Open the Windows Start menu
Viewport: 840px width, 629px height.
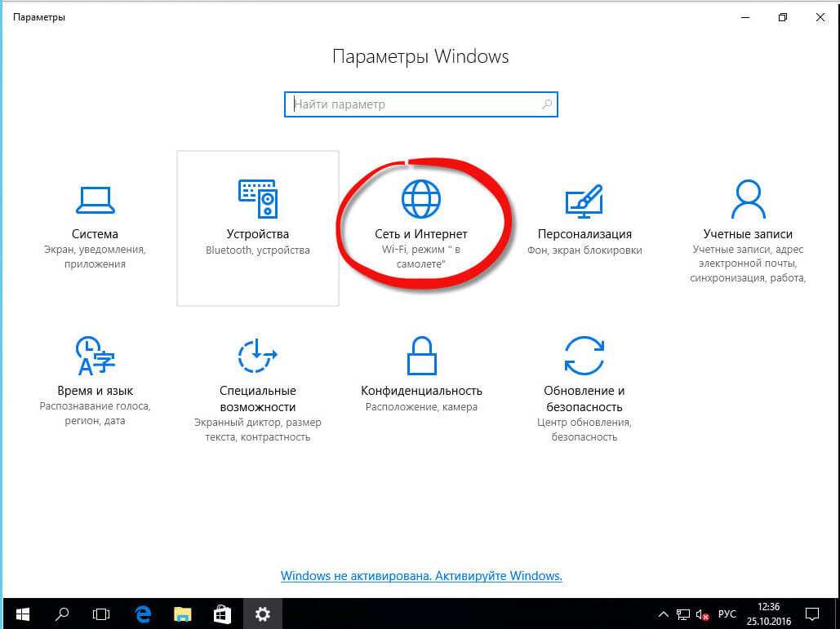22,613
